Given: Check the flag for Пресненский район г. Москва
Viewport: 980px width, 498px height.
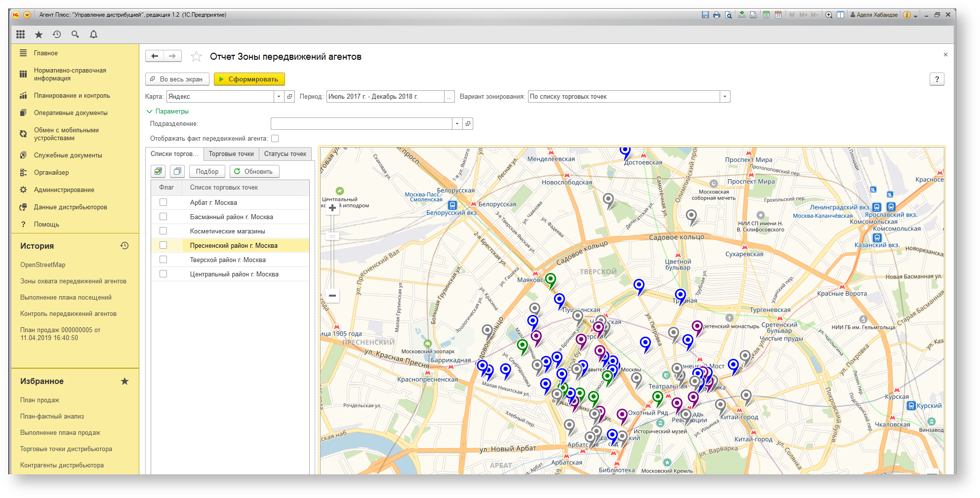Looking at the screenshot, I should pos(163,245).
